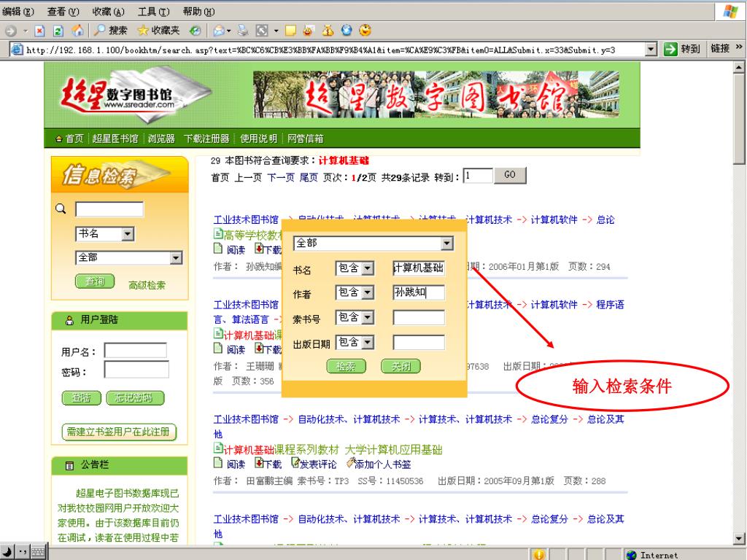This screenshot has width=747, height=560.
Task: Click the sidebar search keyword field
Action: 109,209
